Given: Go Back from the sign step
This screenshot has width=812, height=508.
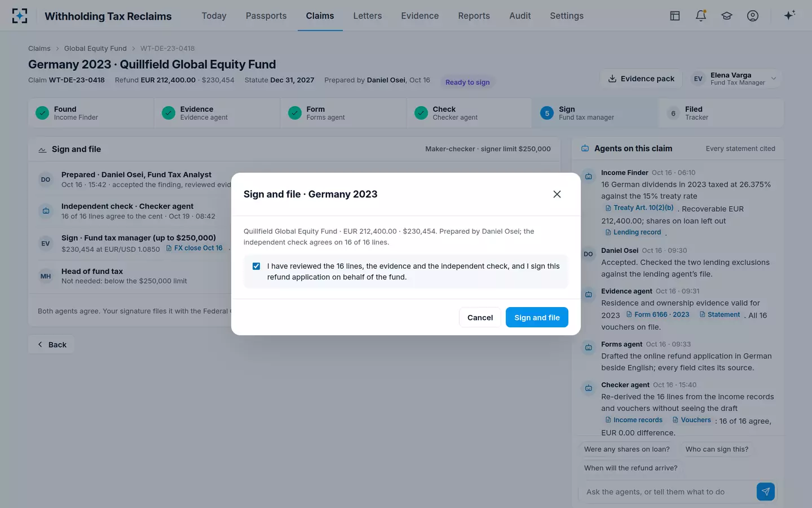Looking at the screenshot, I should pyautogui.click(x=51, y=345).
